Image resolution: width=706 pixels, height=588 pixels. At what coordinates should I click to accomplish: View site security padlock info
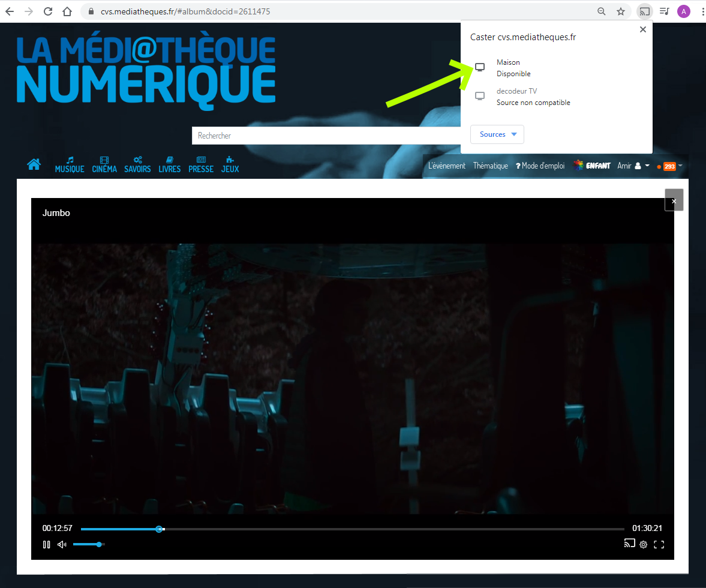pos(91,11)
